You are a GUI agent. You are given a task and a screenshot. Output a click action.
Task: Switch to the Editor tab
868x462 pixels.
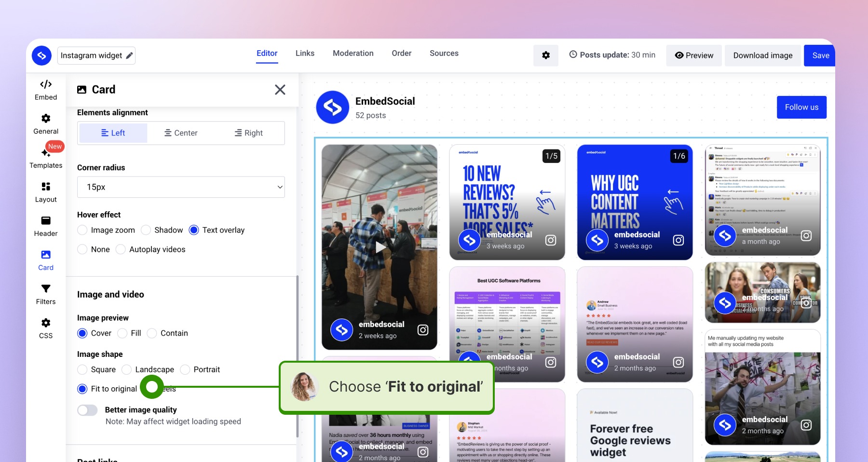(267, 54)
